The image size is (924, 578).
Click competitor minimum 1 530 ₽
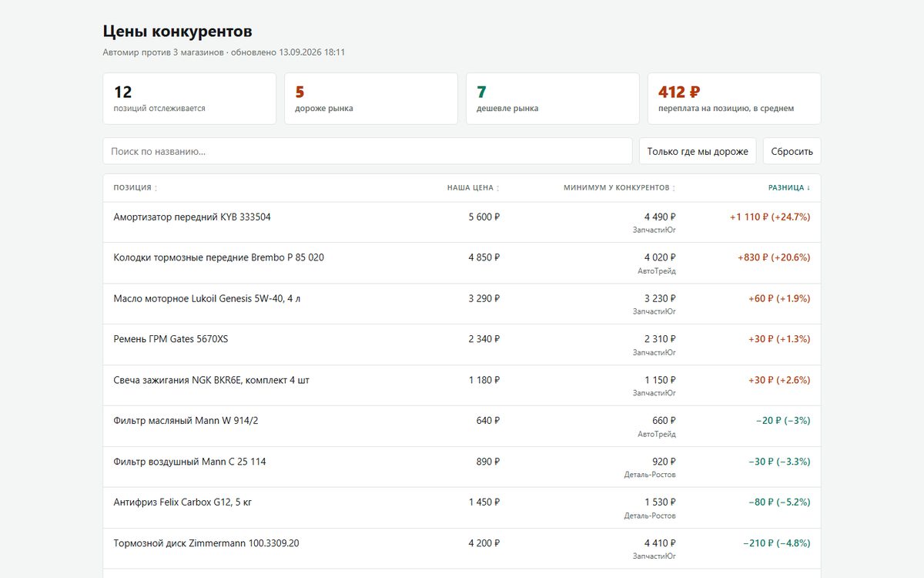660,502
